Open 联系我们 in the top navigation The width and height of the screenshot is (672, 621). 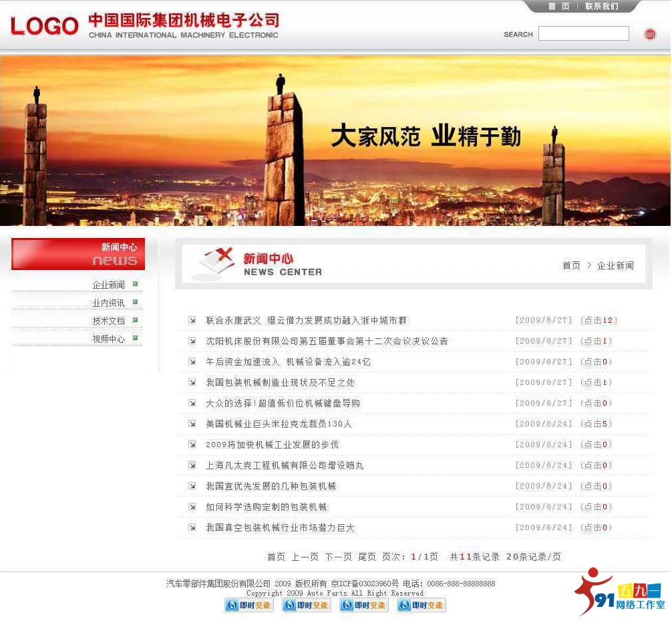pos(601,7)
